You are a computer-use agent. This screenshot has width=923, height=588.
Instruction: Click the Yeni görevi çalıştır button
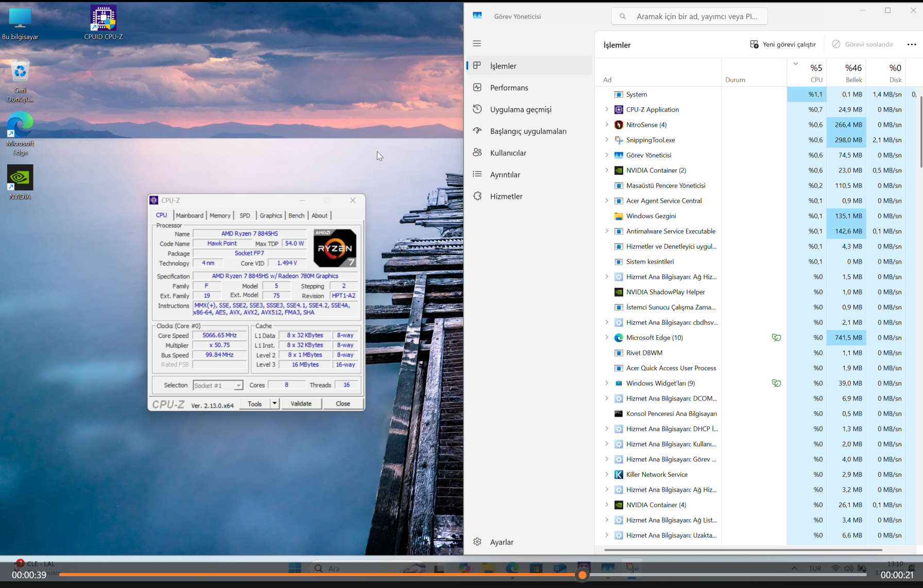click(783, 44)
